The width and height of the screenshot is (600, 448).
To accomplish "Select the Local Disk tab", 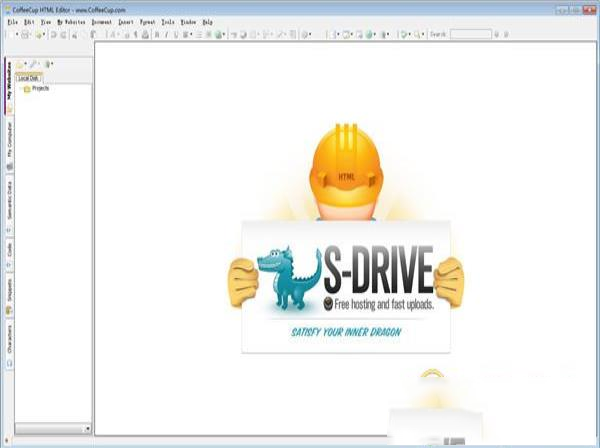I will point(29,78).
